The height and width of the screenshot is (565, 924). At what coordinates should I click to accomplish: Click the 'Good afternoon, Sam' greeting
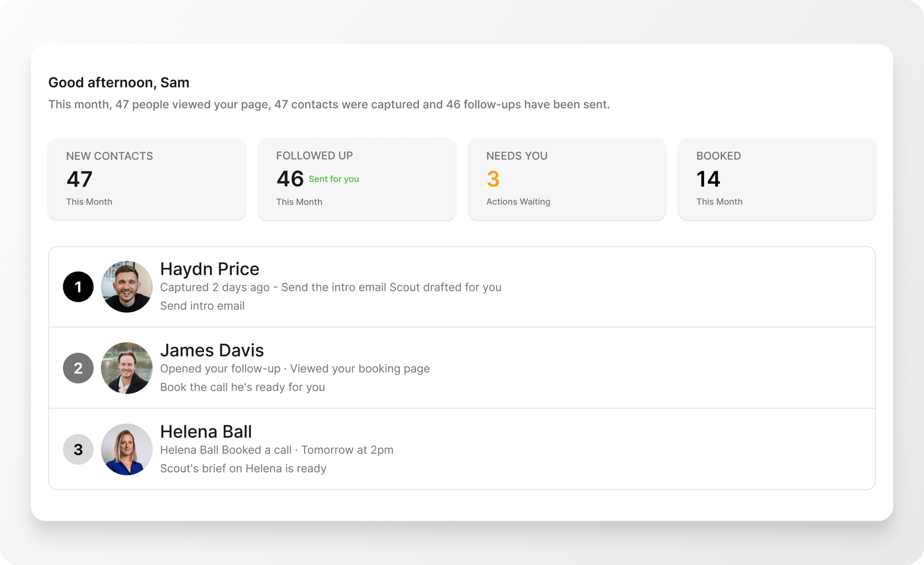[119, 83]
